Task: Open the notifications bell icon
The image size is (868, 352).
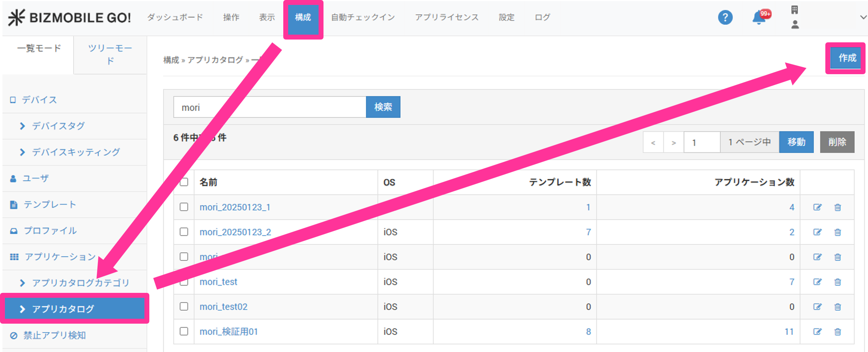Action: [759, 17]
